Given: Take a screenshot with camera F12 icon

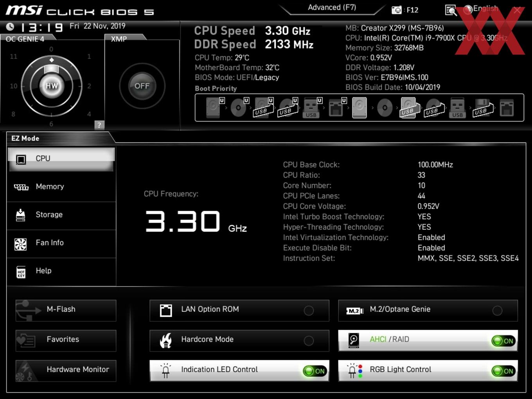Looking at the screenshot, I should 397,10.
